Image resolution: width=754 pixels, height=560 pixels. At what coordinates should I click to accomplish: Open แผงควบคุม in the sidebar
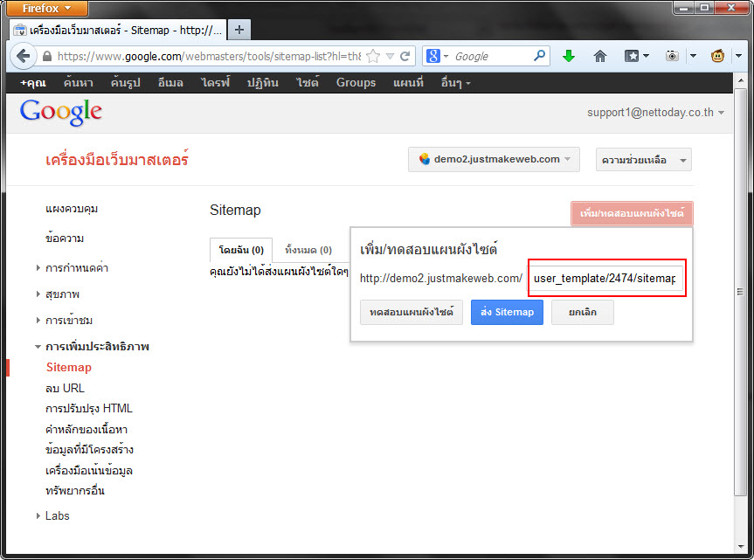72,209
